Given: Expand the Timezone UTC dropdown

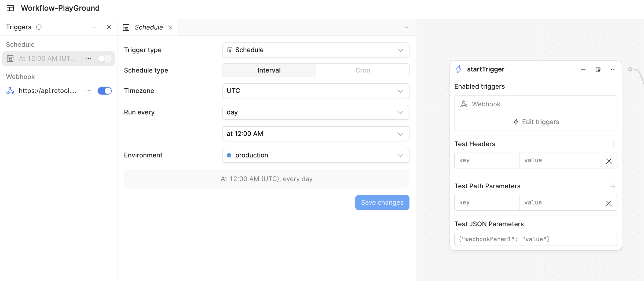Looking at the screenshot, I should 316,91.
